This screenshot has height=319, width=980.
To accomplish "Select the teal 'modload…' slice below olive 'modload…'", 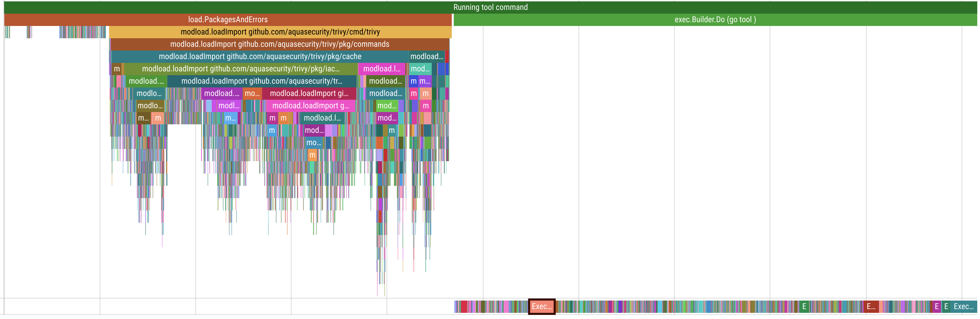I will point(386,93).
